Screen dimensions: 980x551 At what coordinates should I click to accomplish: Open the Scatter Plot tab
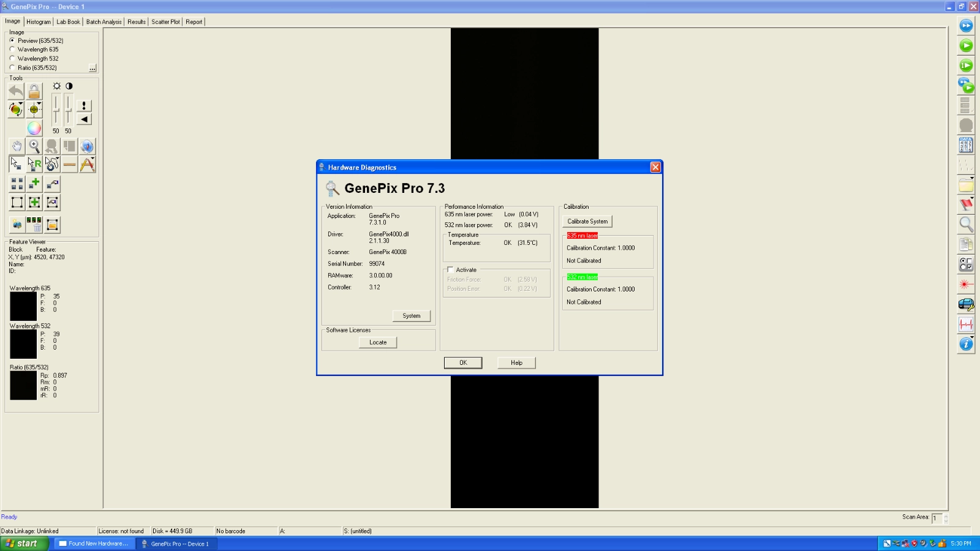coord(165,21)
